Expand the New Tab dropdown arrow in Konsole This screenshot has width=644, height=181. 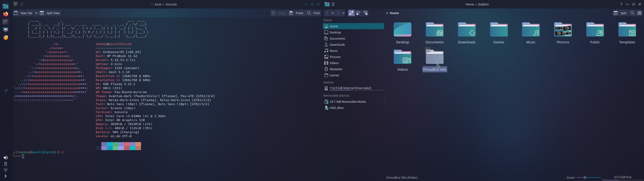36,13
